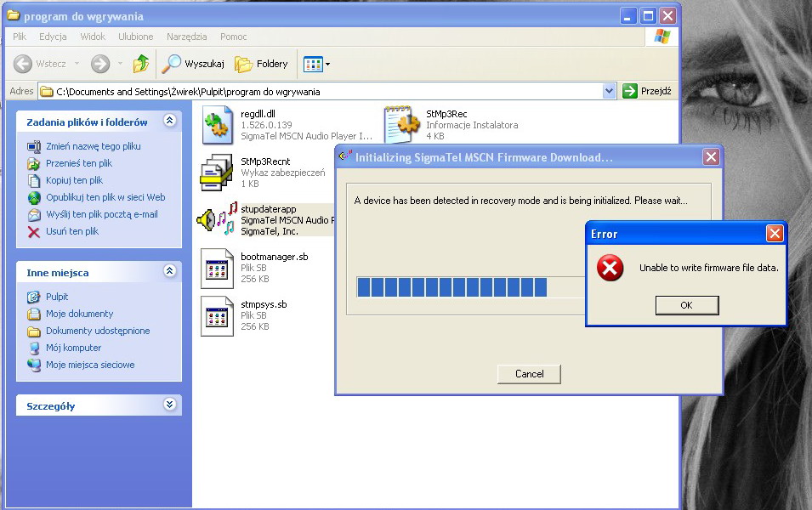Click the Dokumenty udostępnione folder icon
Viewport: 812px width, 510px height.
click(34, 331)
